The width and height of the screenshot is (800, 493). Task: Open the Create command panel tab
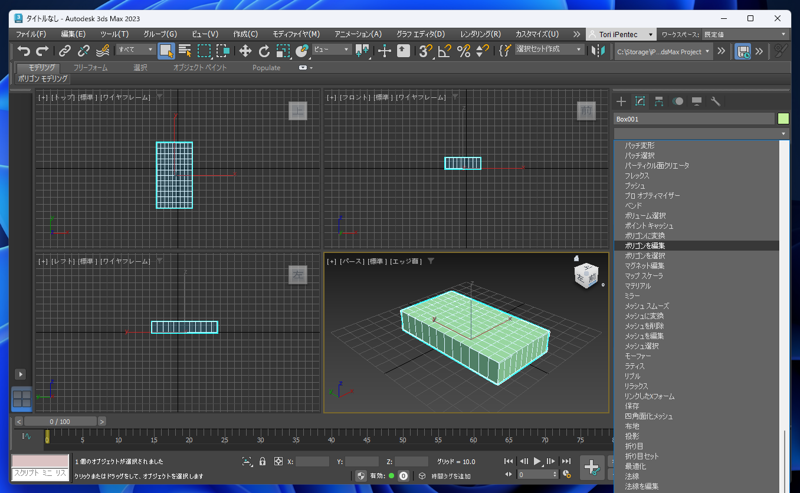[621, 102]
